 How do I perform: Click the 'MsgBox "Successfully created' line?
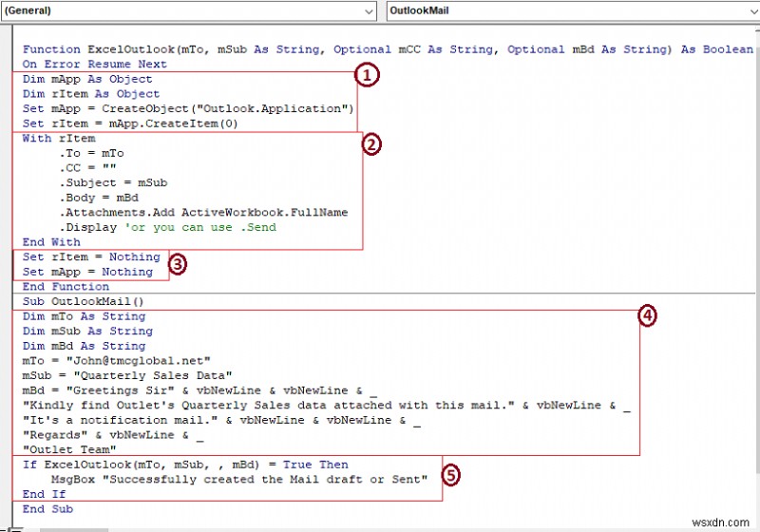[x=239, y=479]
